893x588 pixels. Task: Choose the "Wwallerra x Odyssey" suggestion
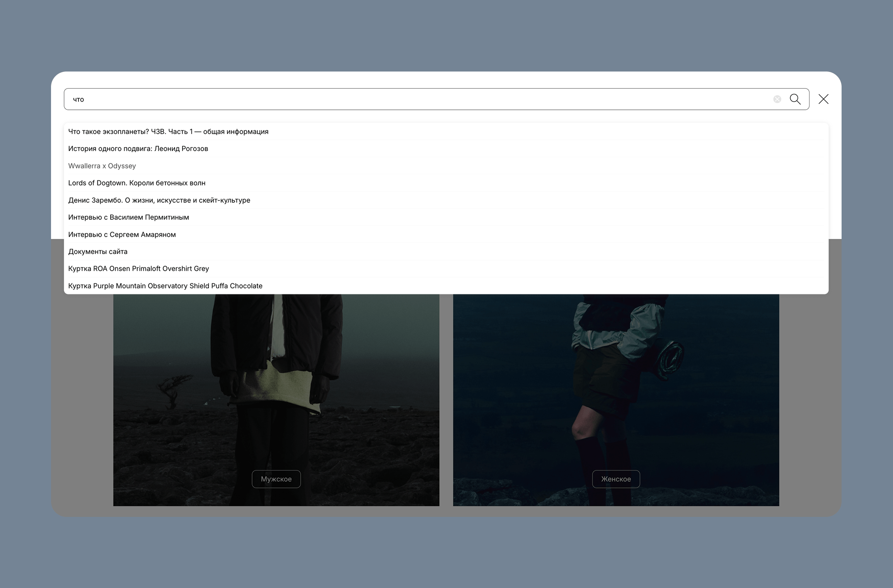click(x=102, y=166)
